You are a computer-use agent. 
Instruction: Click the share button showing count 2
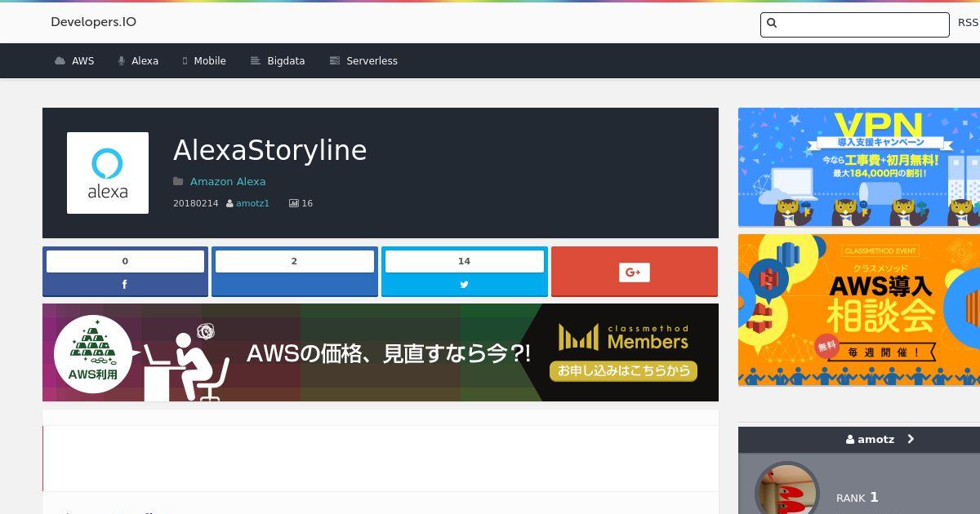(295, 272)
